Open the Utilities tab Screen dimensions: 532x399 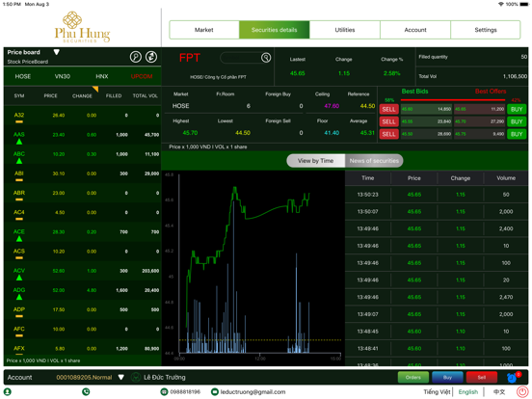pos(345,30)
